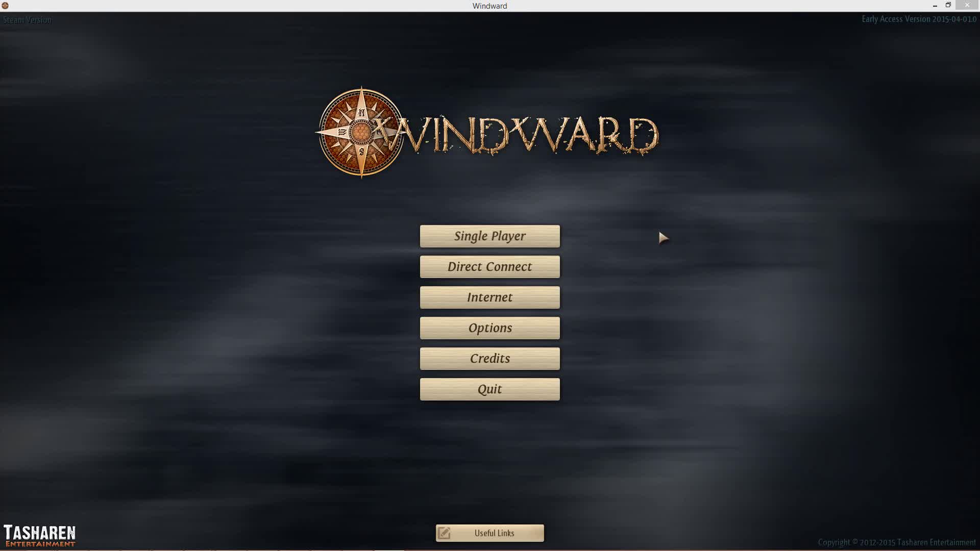This screenshot has height=551, width=980.
Task: Click the N marking on the compass
Action: [361, 113]
